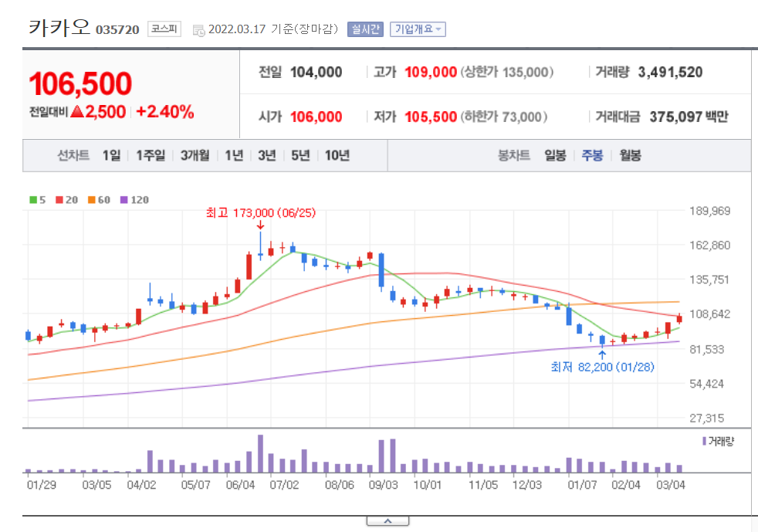Click the current price 106,500
Screen dimensions: 758x532
tap(80, 83)
